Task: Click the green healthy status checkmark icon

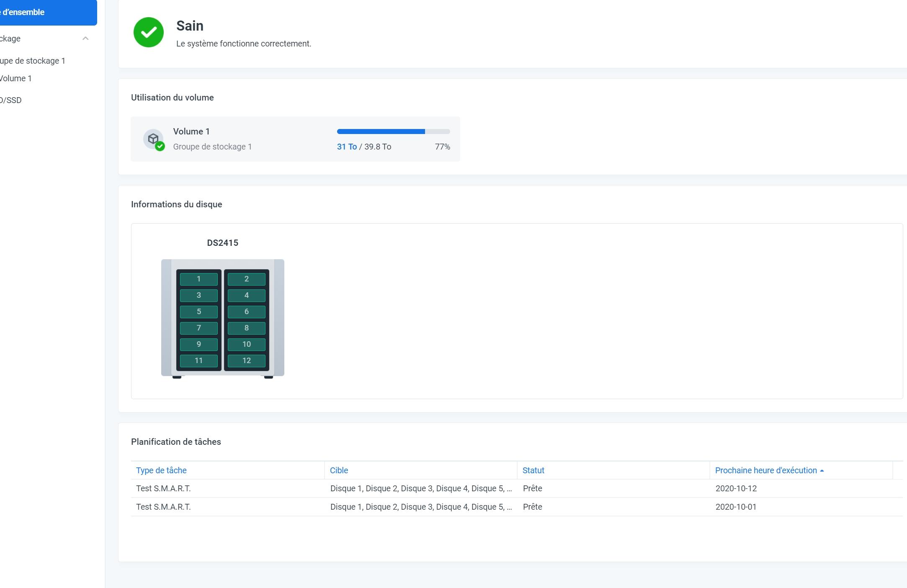Action: point(148,32)
